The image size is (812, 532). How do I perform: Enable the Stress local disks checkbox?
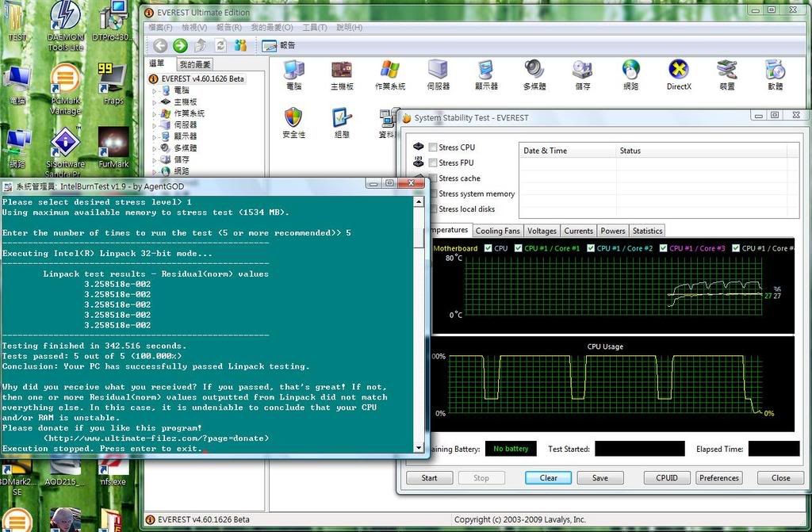tap(434, 209)
